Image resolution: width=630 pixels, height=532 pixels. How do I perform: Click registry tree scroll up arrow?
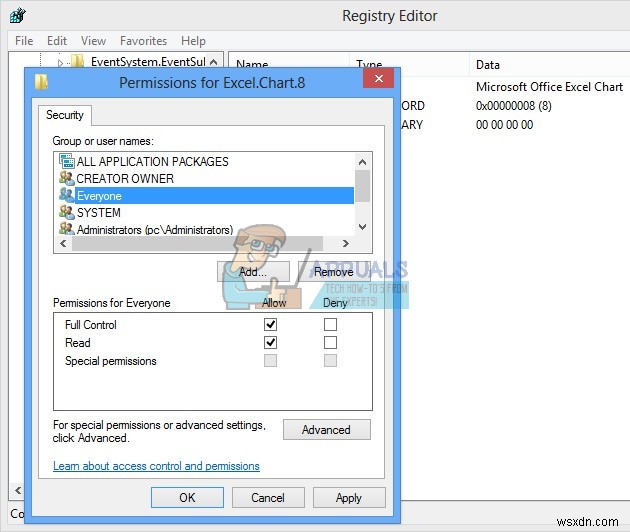pos(214,62)
